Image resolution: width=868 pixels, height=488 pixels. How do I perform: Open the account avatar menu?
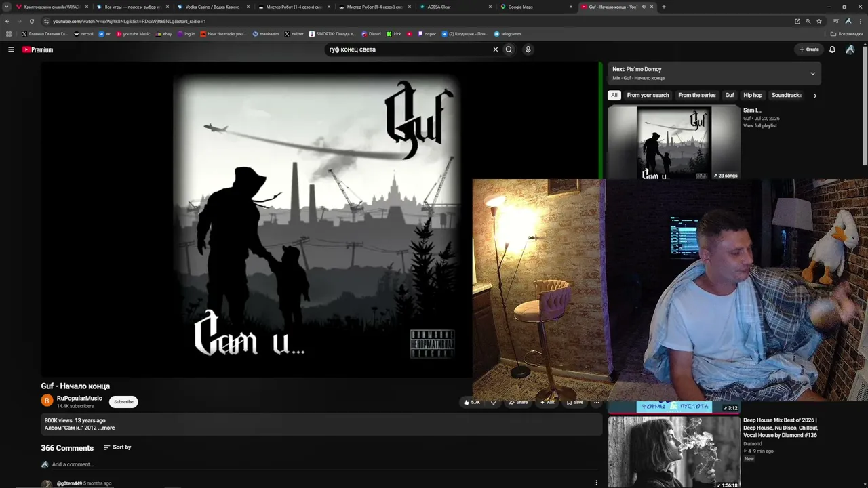click(850, 49)
